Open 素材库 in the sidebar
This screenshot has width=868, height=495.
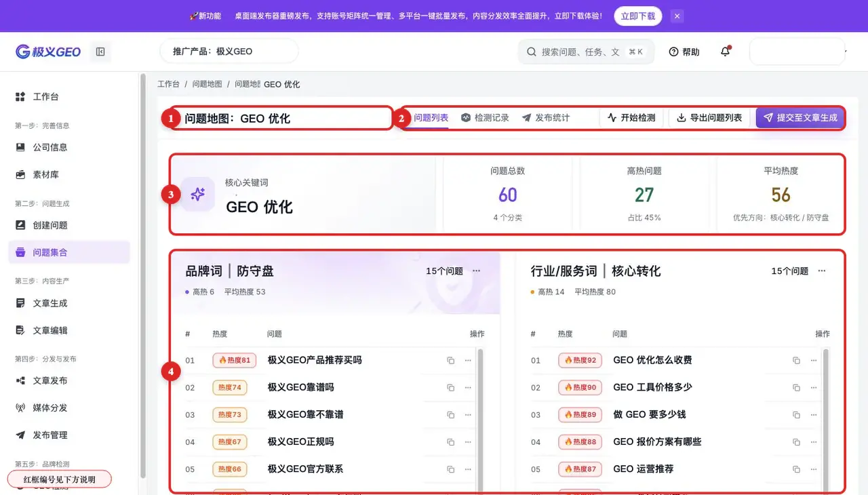pos(69,174)
